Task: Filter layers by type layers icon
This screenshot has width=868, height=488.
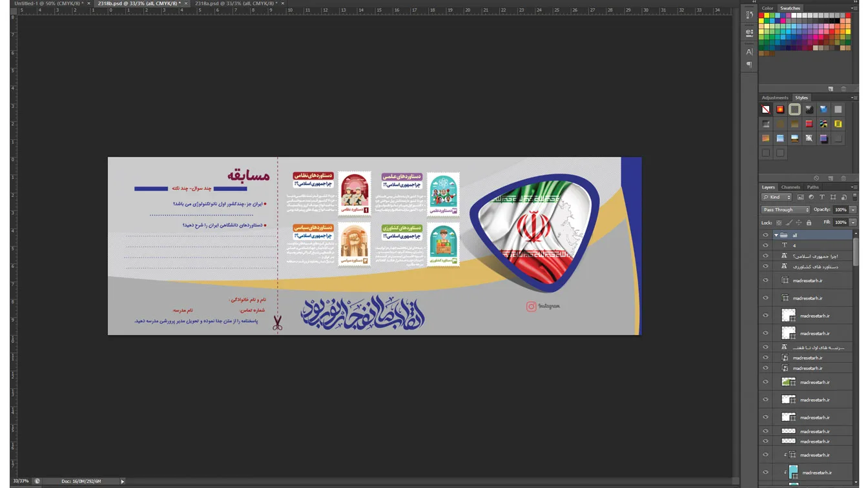Action: [x=822, y=197]
